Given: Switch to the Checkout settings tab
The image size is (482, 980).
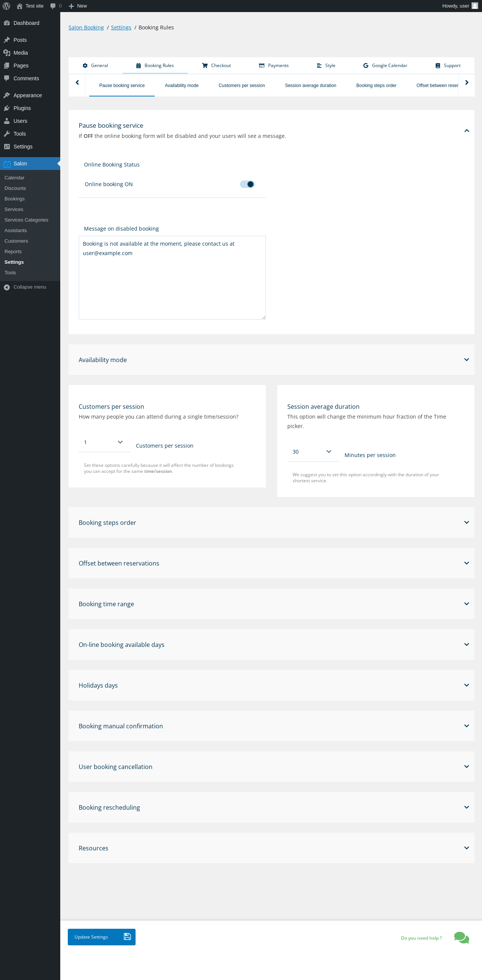Looking at the screenshot, I should (216, 66).
